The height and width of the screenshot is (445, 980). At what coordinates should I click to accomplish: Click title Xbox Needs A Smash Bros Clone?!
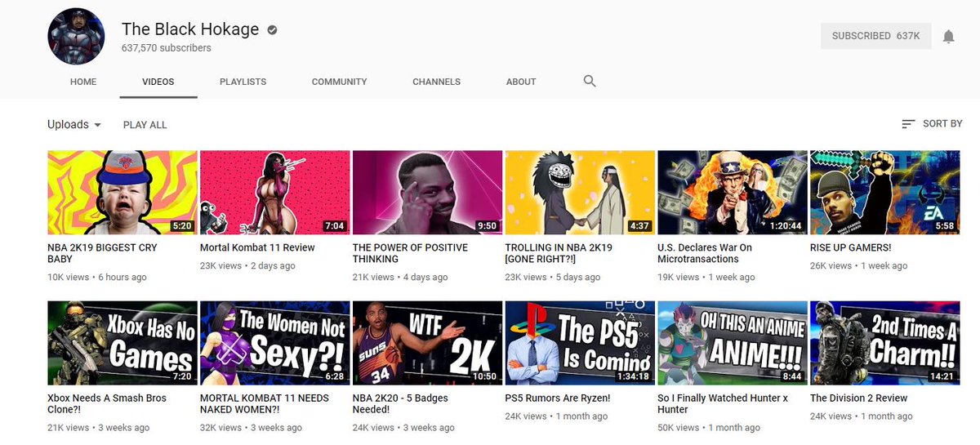(107, 403)
